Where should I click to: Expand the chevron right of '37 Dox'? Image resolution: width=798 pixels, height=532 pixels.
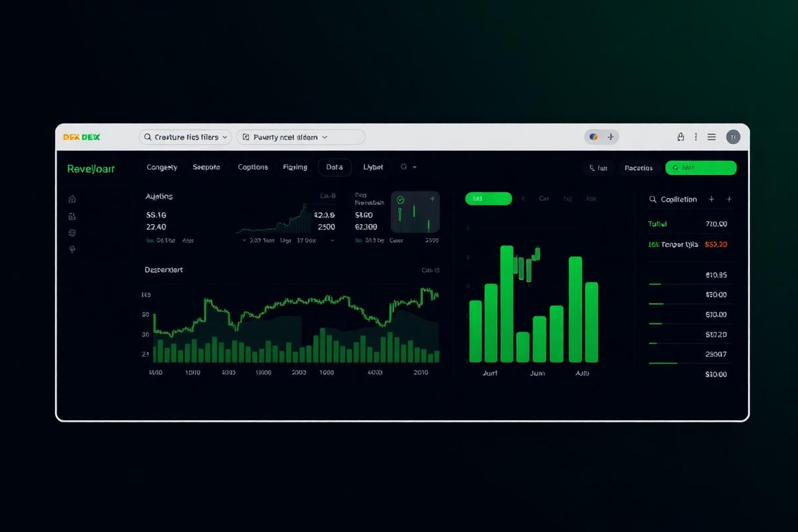point(332,240)
